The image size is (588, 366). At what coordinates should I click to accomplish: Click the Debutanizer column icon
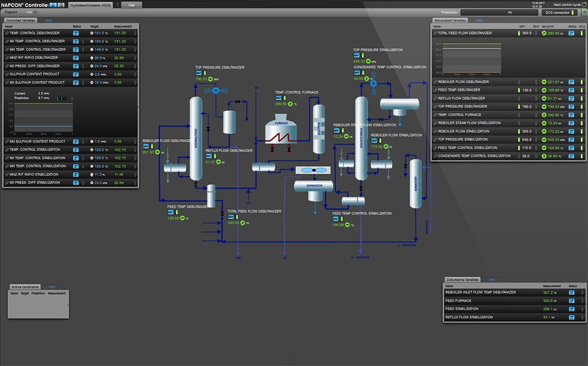click(196, 138)
